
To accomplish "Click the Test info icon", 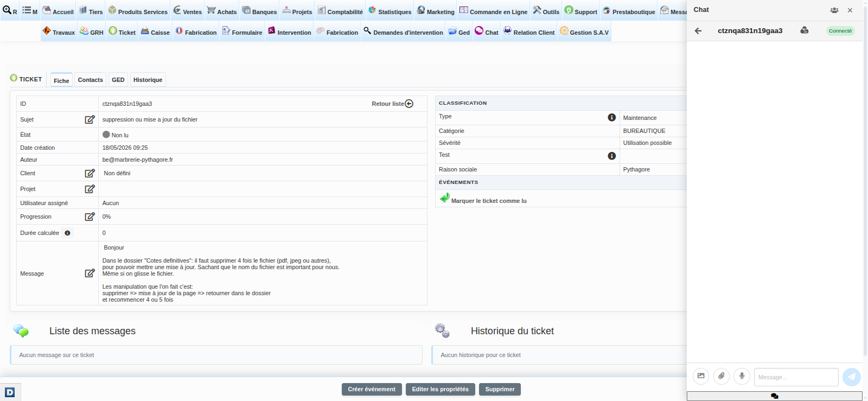I will click(x=612, y=156).
